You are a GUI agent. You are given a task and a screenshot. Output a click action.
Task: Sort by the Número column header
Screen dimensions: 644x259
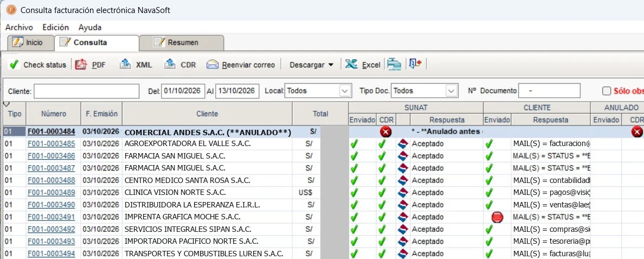[53, 114]
